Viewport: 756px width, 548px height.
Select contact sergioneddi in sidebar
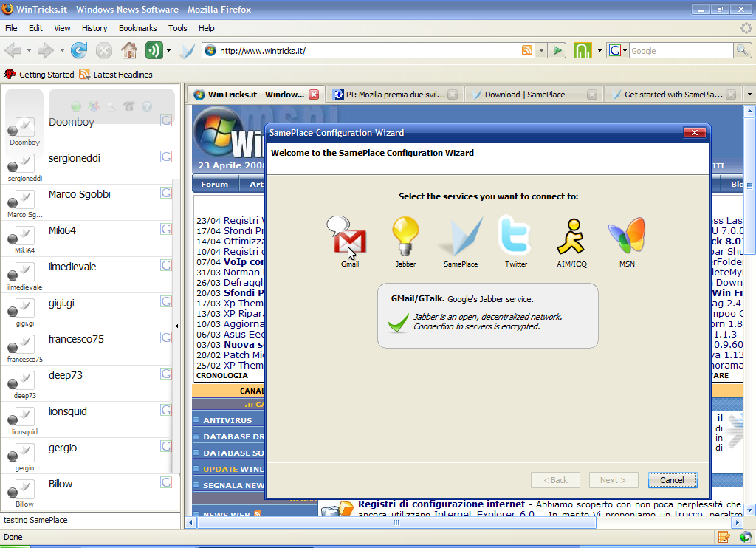89,166
